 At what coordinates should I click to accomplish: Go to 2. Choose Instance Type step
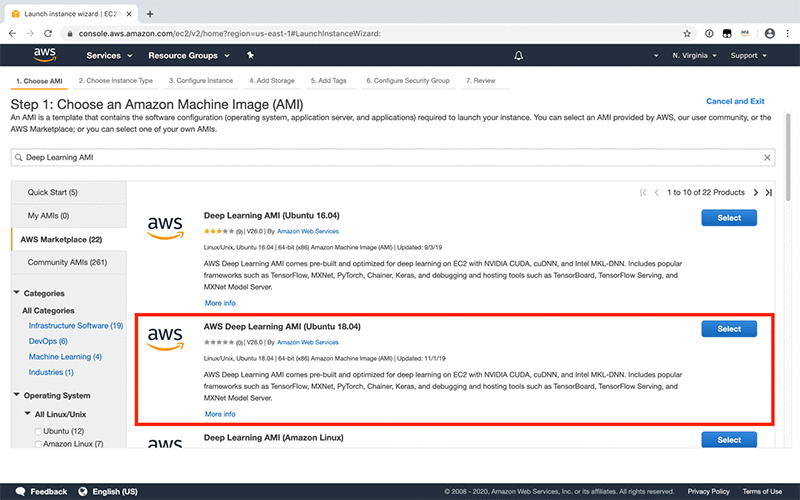click(116, 81)
